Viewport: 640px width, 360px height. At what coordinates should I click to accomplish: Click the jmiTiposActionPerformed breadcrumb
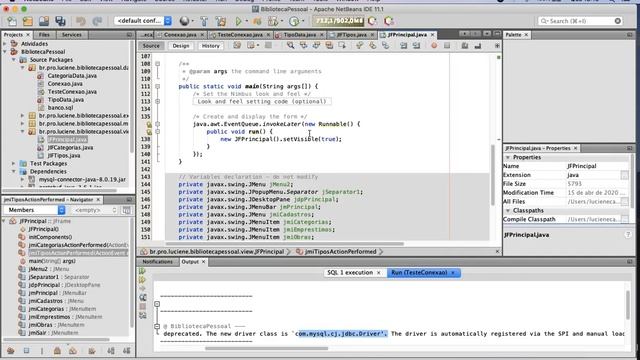340,251
